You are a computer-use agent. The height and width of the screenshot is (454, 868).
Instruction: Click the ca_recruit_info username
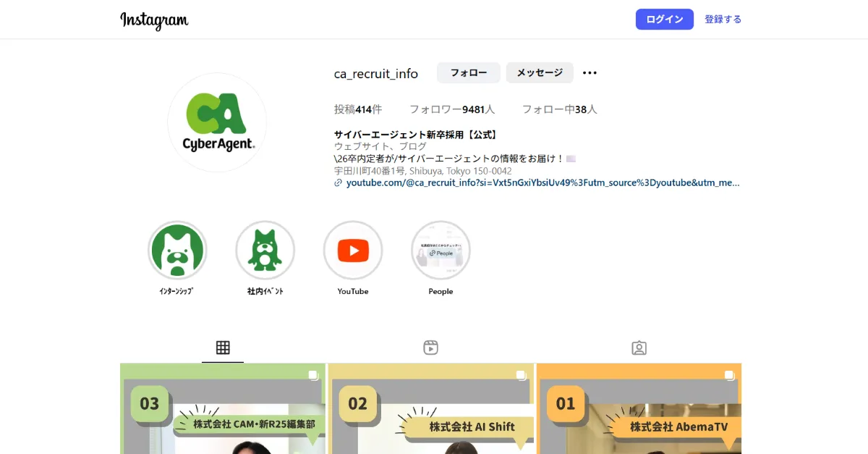click(x=376, y=73)
